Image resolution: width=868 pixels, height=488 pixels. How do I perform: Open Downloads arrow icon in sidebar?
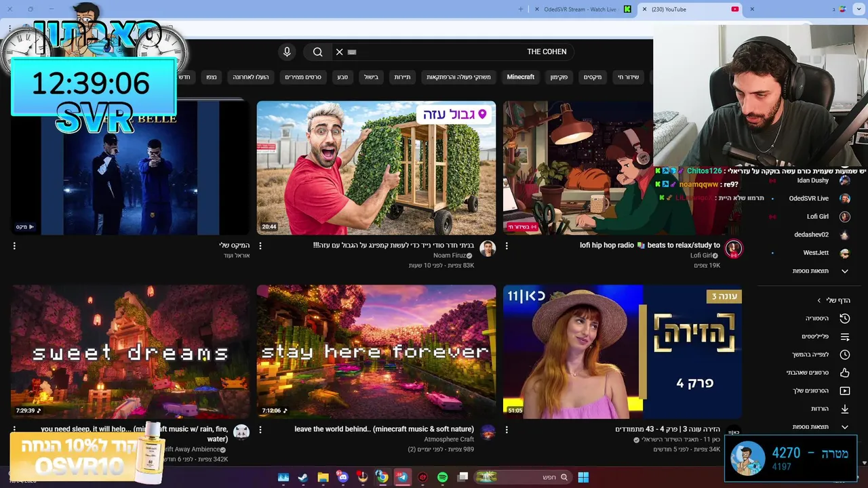844,409
